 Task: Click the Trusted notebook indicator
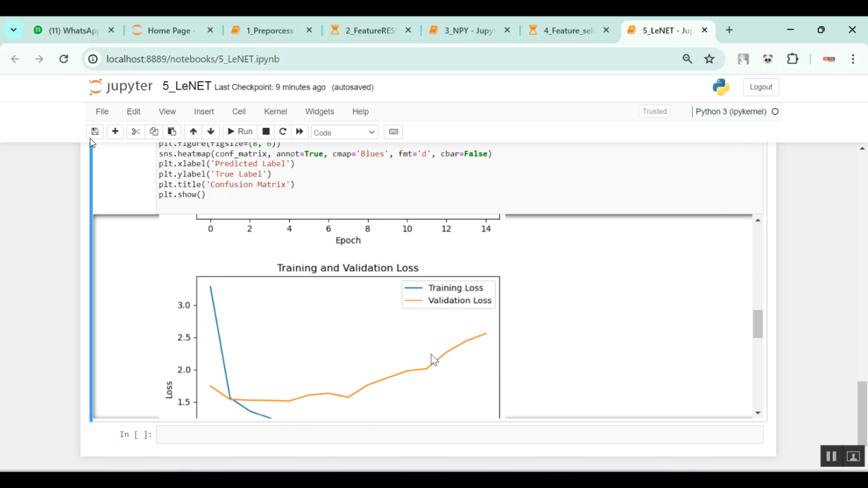pyautogui.click(x=654, y=112)
